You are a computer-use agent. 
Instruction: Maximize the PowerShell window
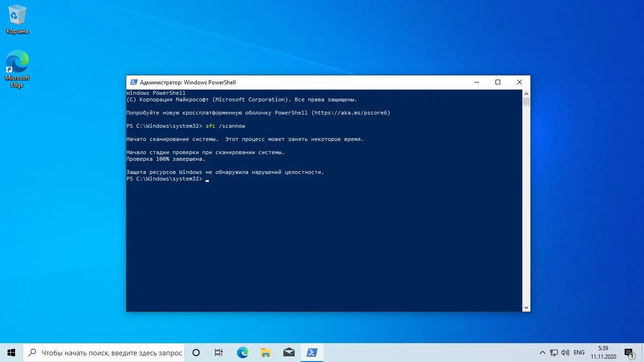pos(498,82)
